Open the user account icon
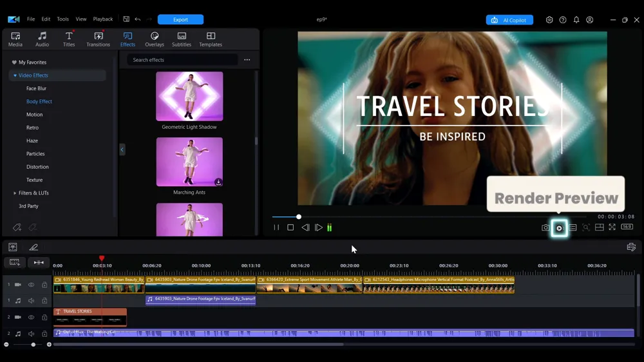The image size is (644, 362). pyautogui.click(x=590, y=20)
